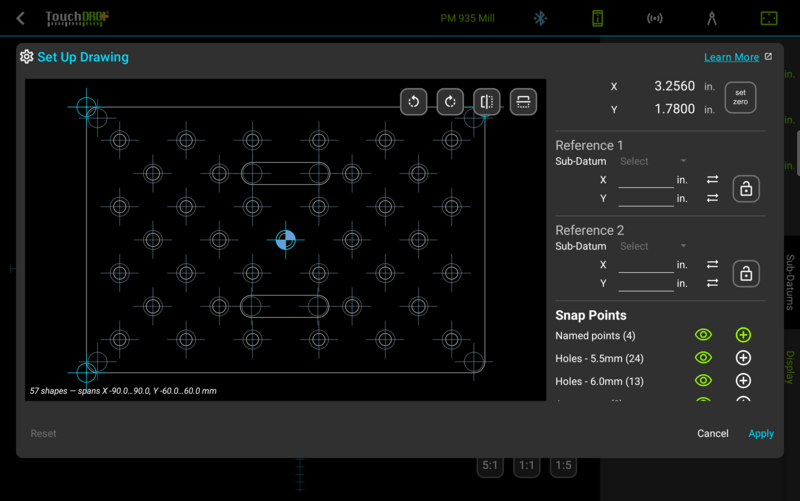Add Holes - 5.5mm snap points
Viewport: 800px width, 501px height.
pos(743,358)
